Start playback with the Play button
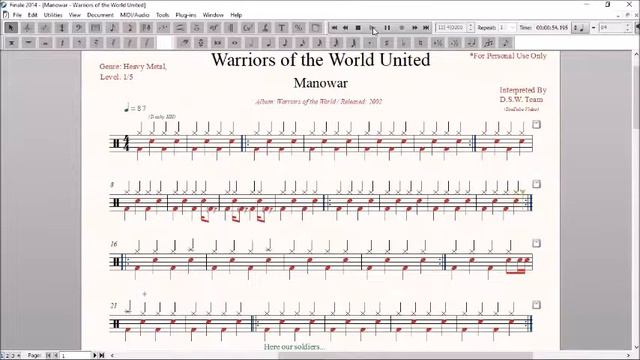The image size is (640, 360). 372,28
